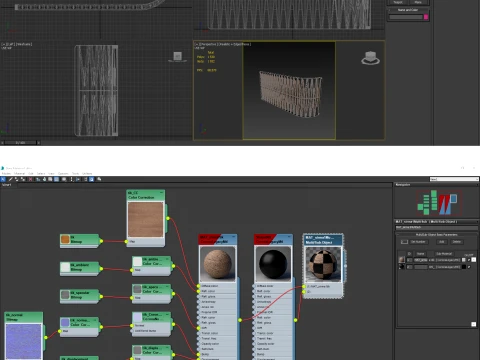Click Put Material to Scene icon
480x360 pixels.
pos(17,179)
